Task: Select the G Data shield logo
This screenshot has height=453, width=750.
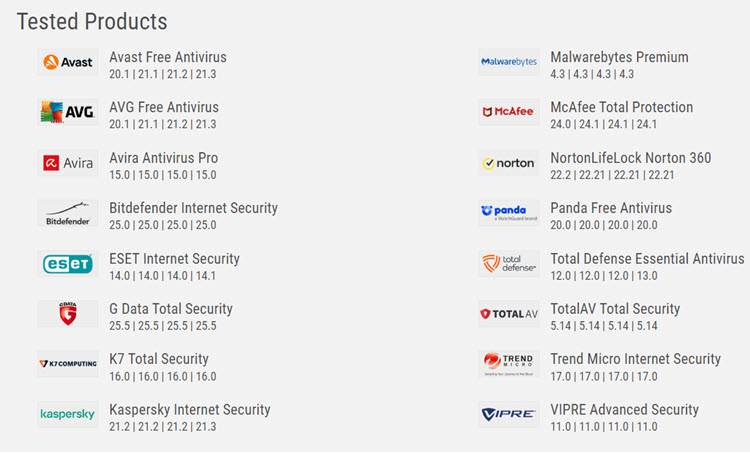Action: (x=68, y=314)
